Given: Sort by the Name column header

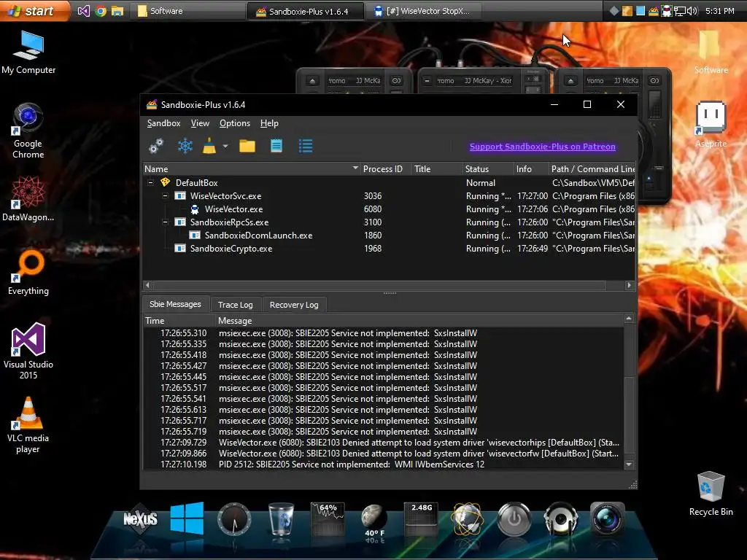Looking at the screenshot, I should (251, 169).
